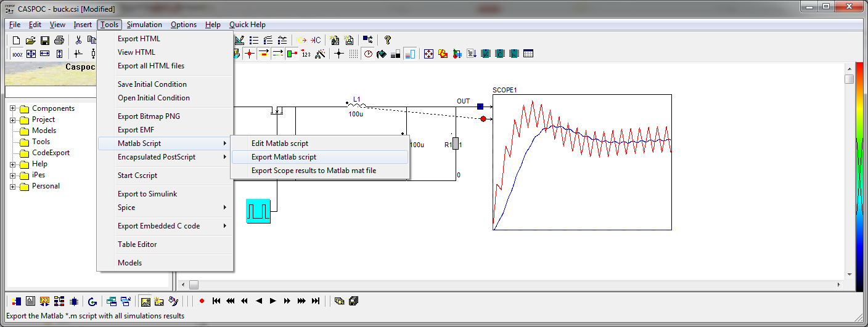Click the table grid icon at toolbar end

pyautogui.click(x=528, y=54)
